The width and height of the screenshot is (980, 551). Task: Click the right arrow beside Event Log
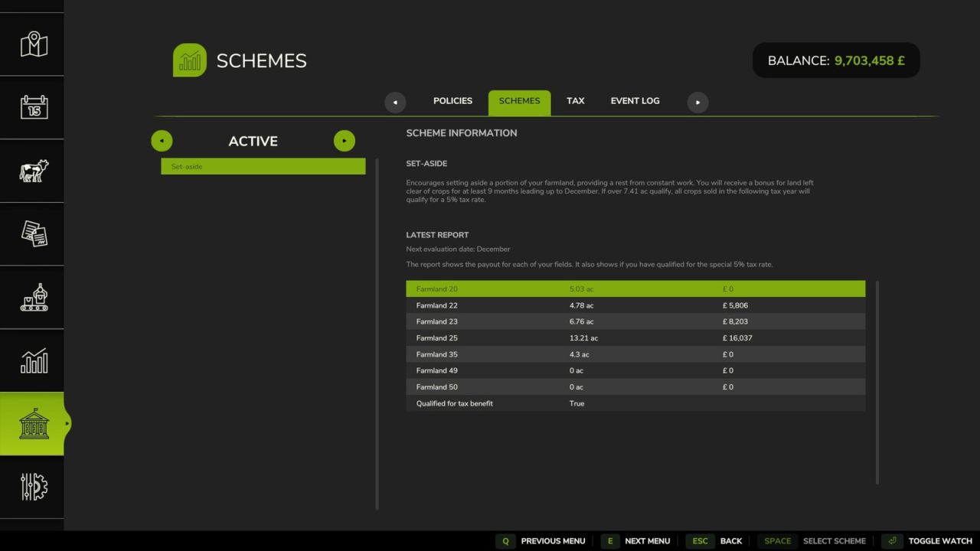point(697,101)
